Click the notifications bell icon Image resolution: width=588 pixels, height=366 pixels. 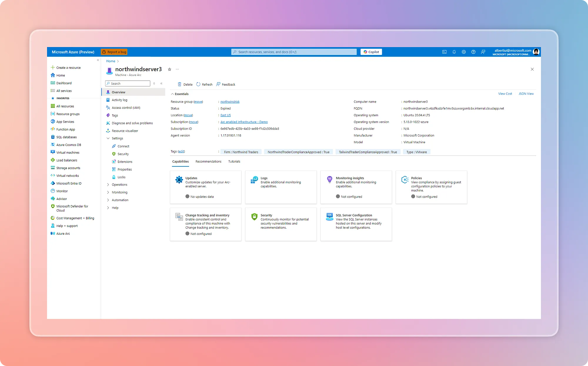pos(454,52)
